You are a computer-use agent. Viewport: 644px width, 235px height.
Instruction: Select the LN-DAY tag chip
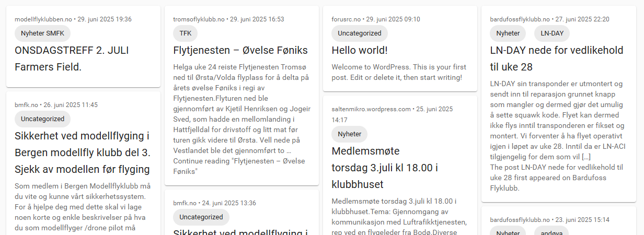coord(552,33)
